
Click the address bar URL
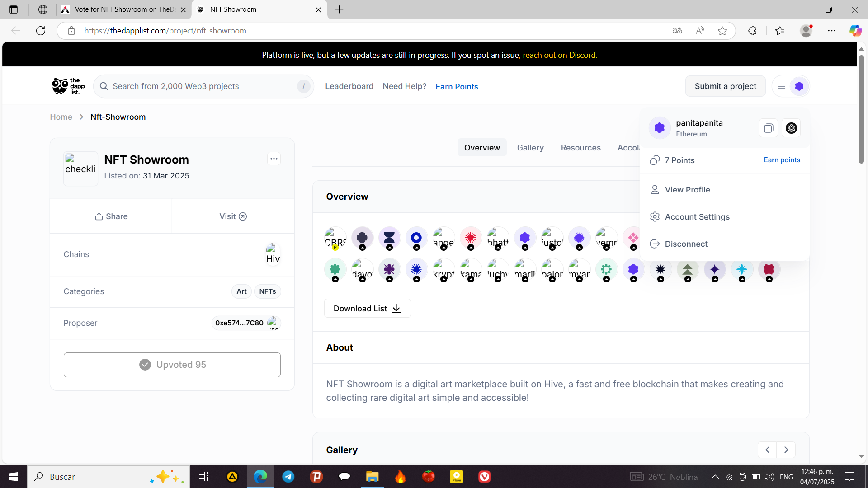point(165,31)
